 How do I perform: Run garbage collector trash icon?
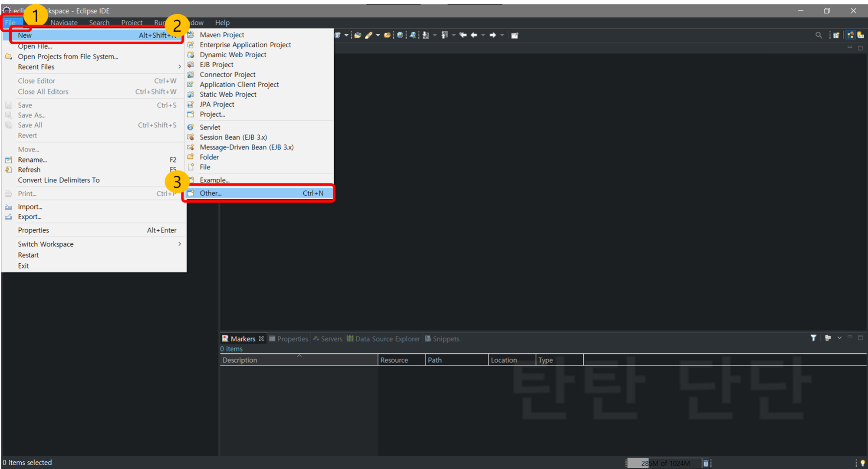click(x=706, y=463)
